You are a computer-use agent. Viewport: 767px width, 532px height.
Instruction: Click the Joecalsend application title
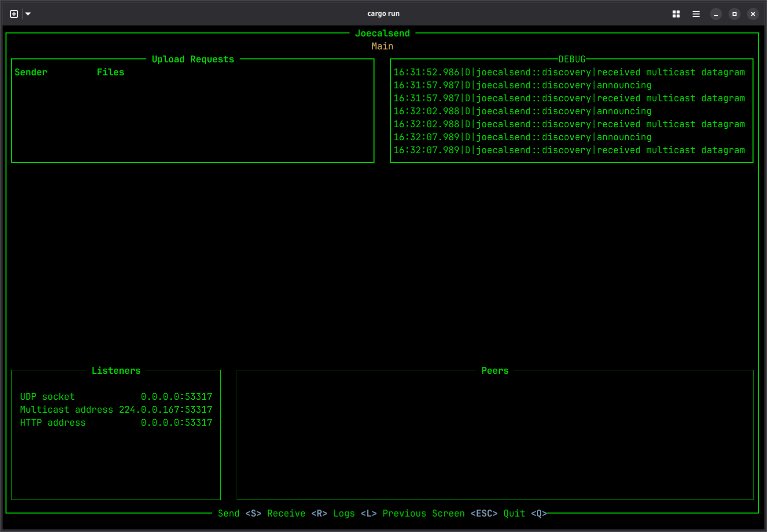click(x=383, y=33)
